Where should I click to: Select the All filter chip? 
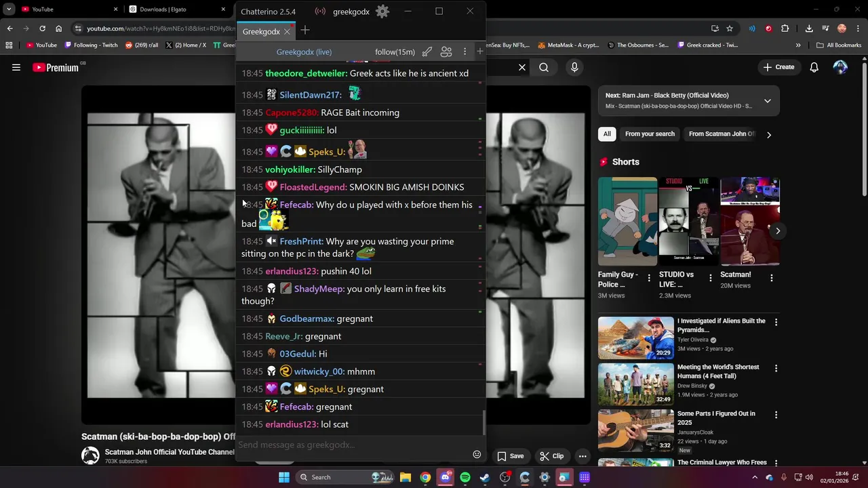coord(607,134)
